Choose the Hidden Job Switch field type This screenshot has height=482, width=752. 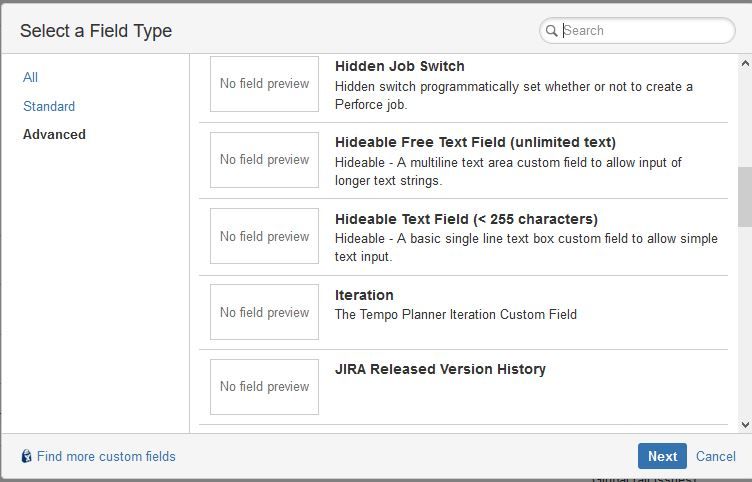[400, 66]
